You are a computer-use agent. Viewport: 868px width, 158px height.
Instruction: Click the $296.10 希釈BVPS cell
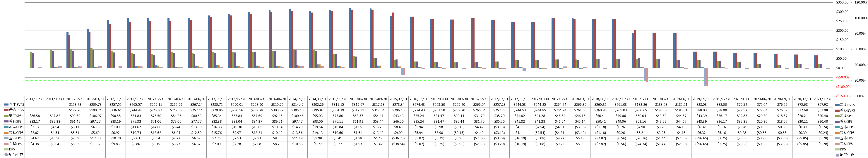[x=399, y=110]
